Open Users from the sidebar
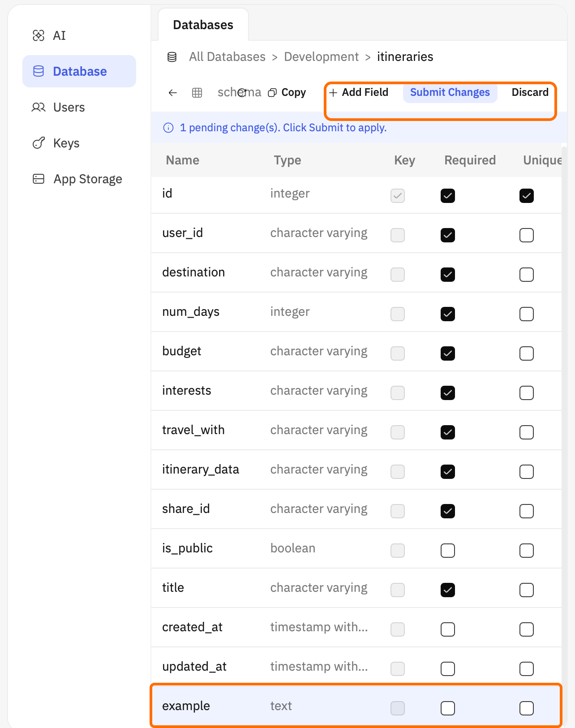Image resolution: width=575 pixels, height=728 pixels. coord(79,107)
